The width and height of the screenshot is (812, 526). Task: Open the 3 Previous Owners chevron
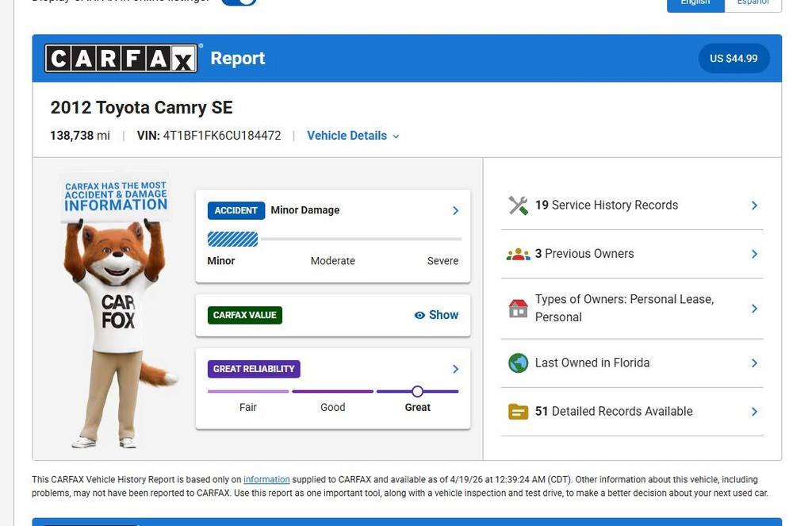(x=755, y=254)
